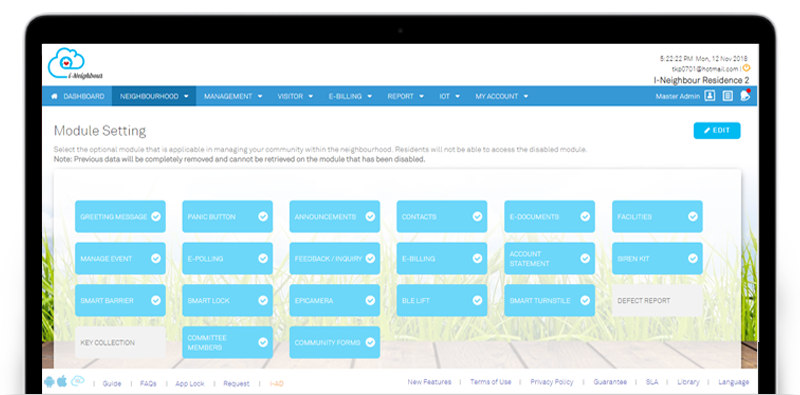Go to Dashboard with the home icon
Viewport: 800px width, 395px height.
[78, 96]
